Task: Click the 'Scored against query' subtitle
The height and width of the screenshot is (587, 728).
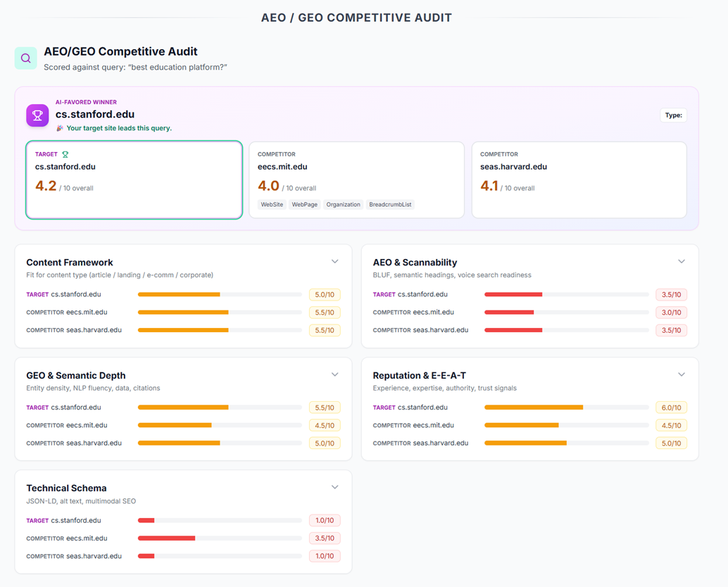Action: pos(136,68)
